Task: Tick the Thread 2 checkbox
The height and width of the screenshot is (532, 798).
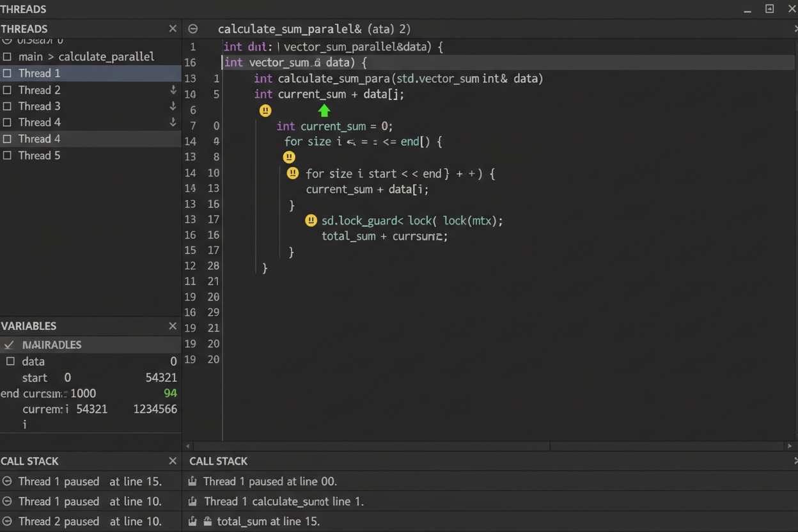Action: 7,90
